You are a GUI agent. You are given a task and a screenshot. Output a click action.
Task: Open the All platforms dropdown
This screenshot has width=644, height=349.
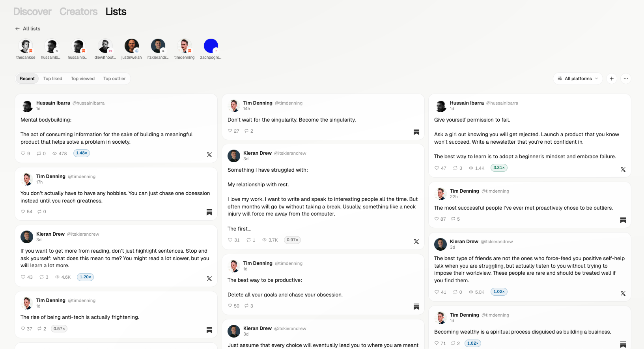click(x=578, y=79)
